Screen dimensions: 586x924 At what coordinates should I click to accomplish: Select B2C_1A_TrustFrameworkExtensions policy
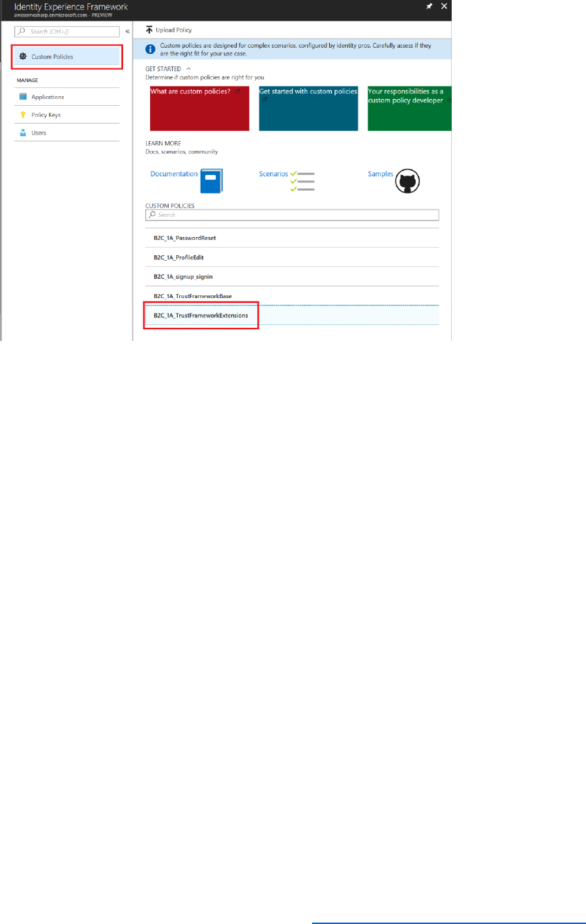point(292,315)
